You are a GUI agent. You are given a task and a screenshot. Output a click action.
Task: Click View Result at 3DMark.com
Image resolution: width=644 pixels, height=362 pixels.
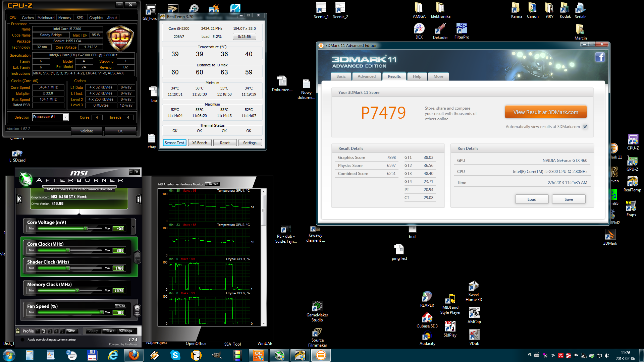[546, 112]
